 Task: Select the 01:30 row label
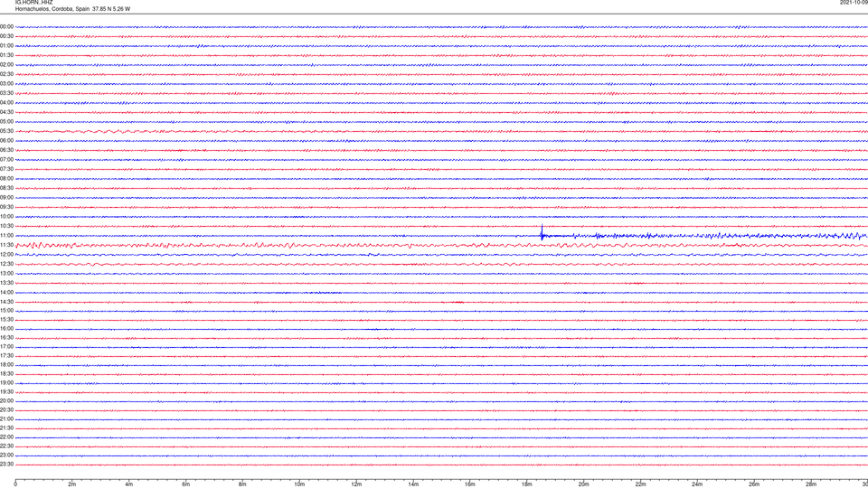click(x=6, y=55)
